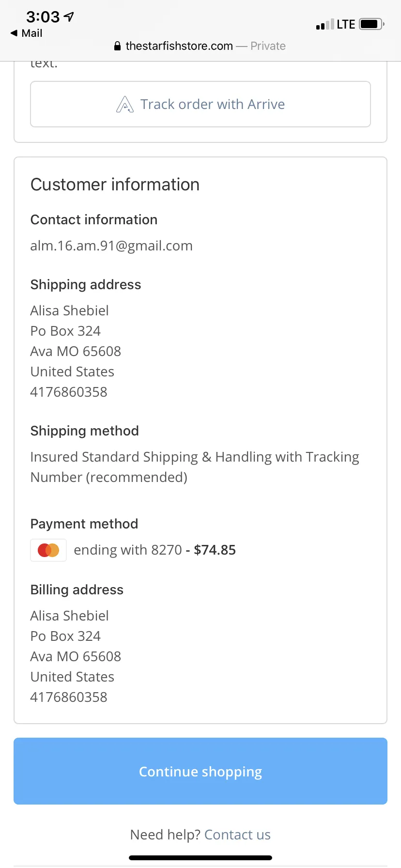Return to the Mail app

coord(27,33)
